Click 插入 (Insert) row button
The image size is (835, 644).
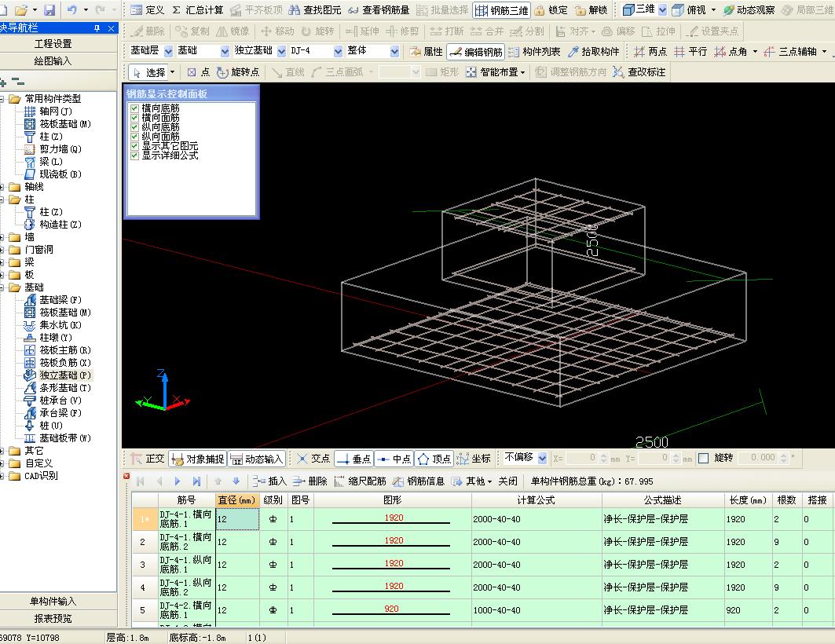click(x=270, y=481)
